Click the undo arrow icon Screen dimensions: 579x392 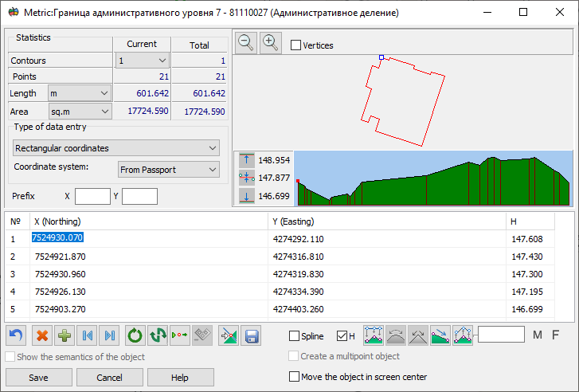tap(16, 335)
